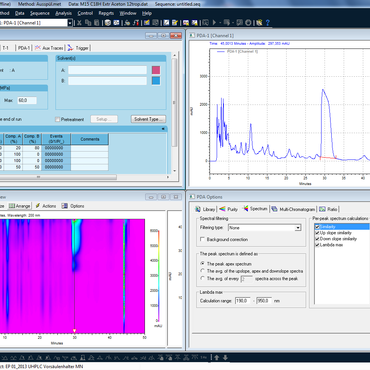This screenshot has height=370, width=370.
Task: Click the Solvent A name field
Action: 107,70
